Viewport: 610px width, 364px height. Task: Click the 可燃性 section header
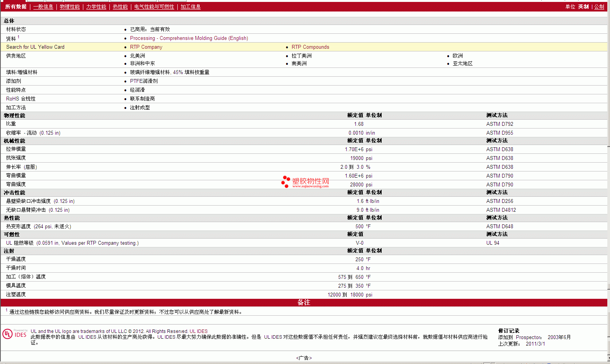(x=12, y=234)
